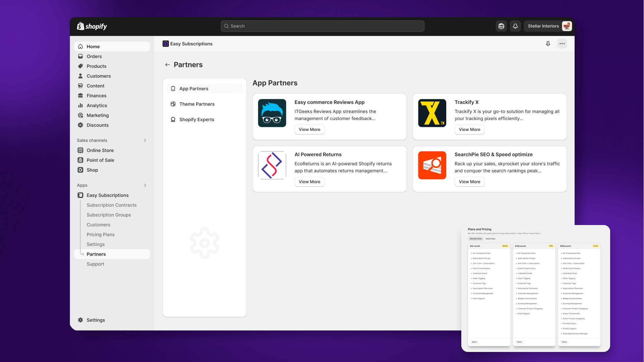The width and height of the screenshot is (644, 362).
Task: Click the Shop channel icon
Action: tap(80, 170)
